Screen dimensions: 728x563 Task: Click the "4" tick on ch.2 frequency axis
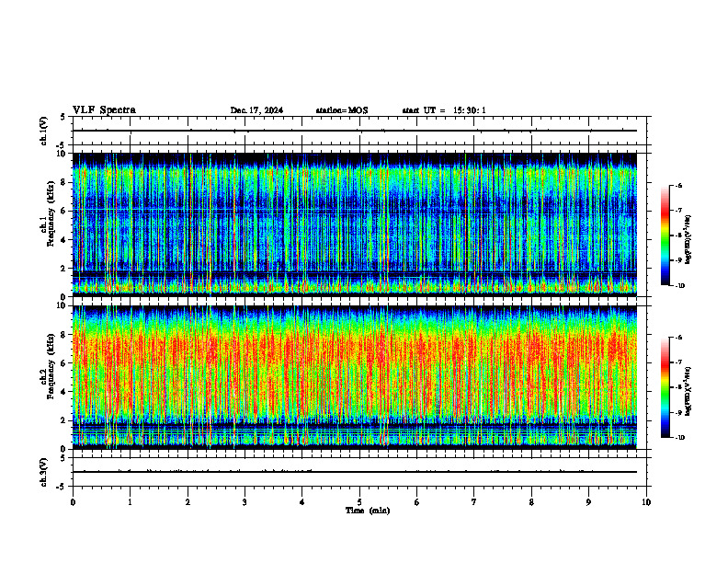point(64,392)
